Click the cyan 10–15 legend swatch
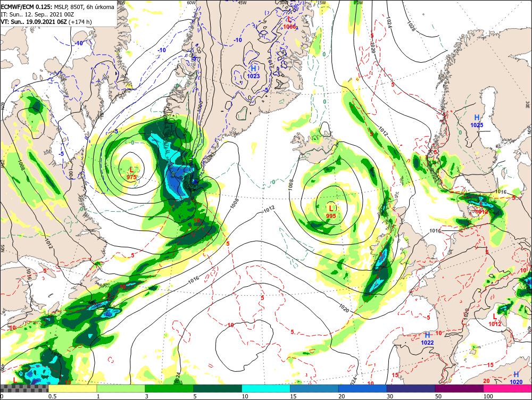The height and width of the screenshot is (400, 532). click(x=266, y=388)
